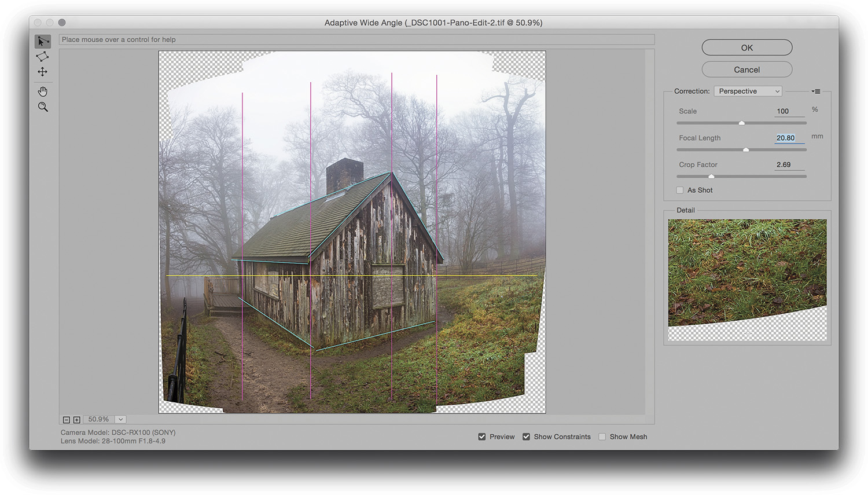Select the Move tool
Viewport: 868px width, 495px height.
click(42, 72)
